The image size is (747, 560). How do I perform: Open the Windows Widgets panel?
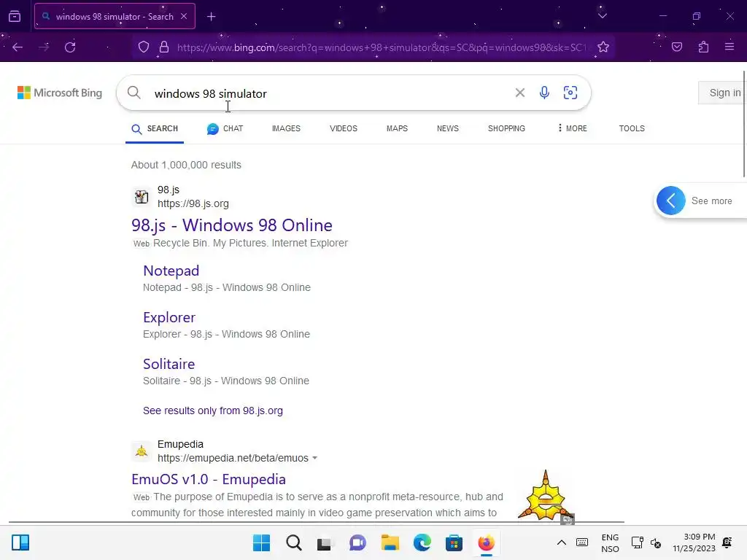click(x=20, y=542)
